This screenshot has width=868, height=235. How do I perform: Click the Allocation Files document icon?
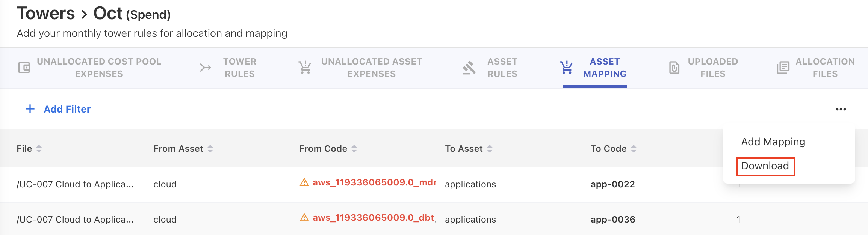click(783, 68)
